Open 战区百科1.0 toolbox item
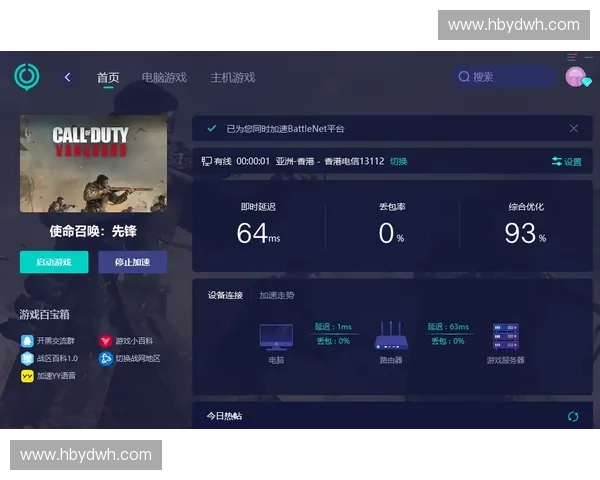Viewport: 600px width, 480px height. (50, 358)
